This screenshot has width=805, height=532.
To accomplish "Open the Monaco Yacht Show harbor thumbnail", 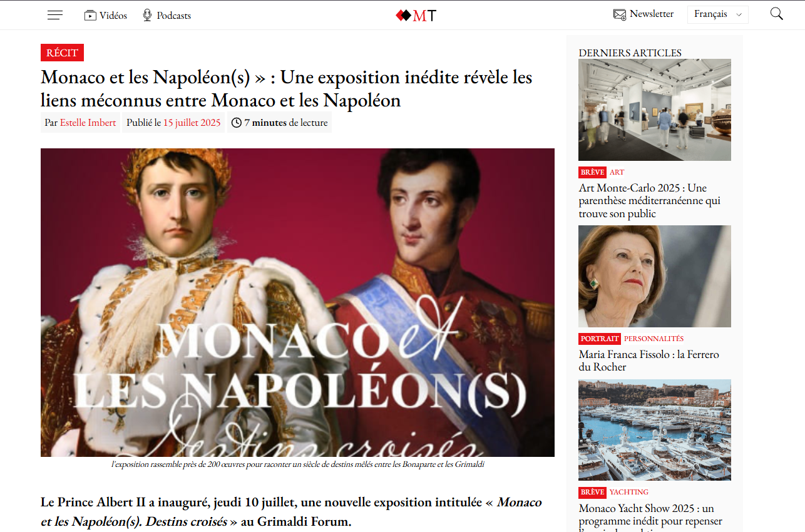I will pos(655,430).
